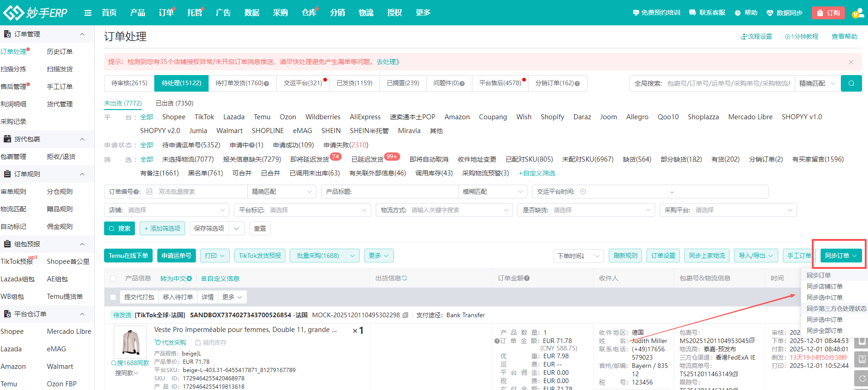Click the 申请运单号 button

coord(176,256)
